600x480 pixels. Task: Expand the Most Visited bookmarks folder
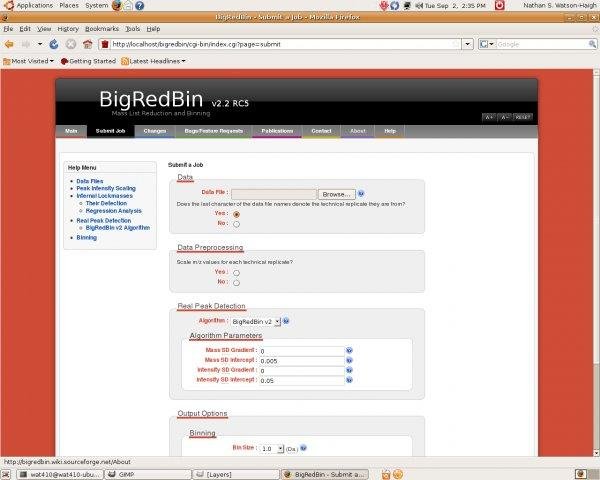pyautogui.click(x=28, y=61)
